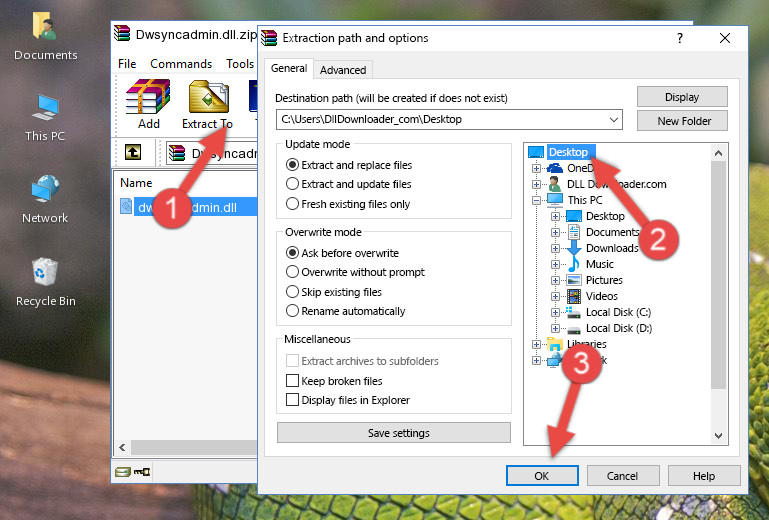Click the Save settings button

pyautogui.click(x=394, y=433)
